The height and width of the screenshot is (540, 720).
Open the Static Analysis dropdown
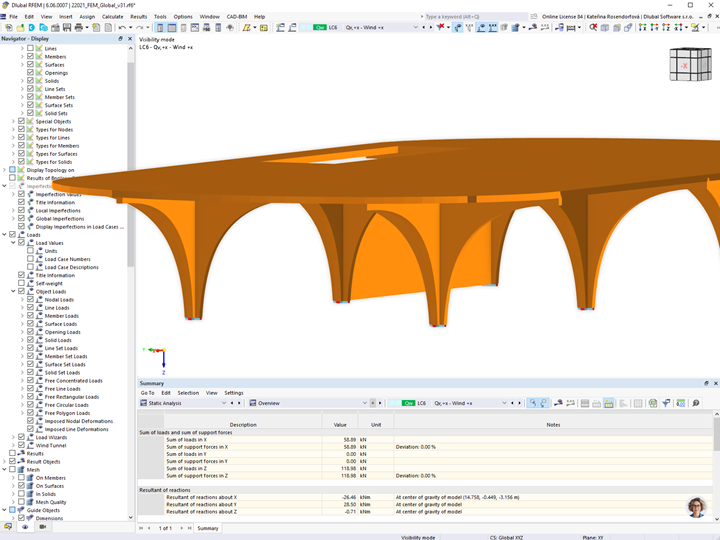[x=223, y=403]
